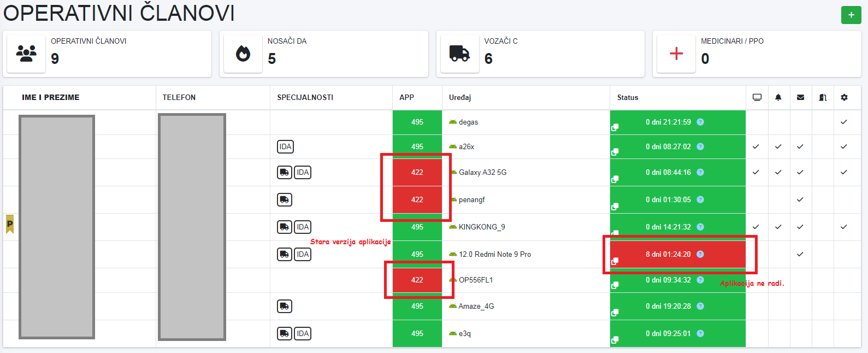Click the copy icon in degas status cell
Image resolution: width=868 pixels, height=353 pixels.
coord(615,127)
